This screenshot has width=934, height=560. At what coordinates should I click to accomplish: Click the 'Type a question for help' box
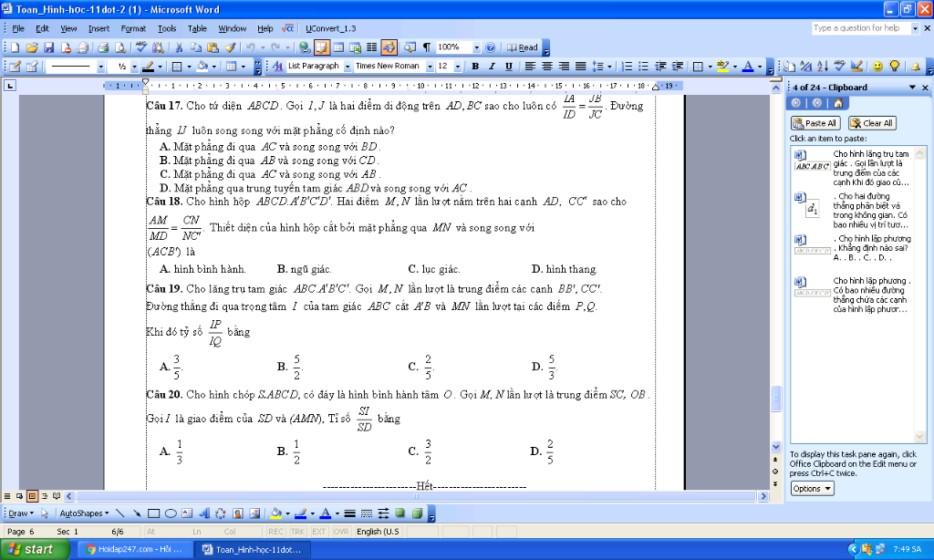pyautogui.click(x=861, y=28)
